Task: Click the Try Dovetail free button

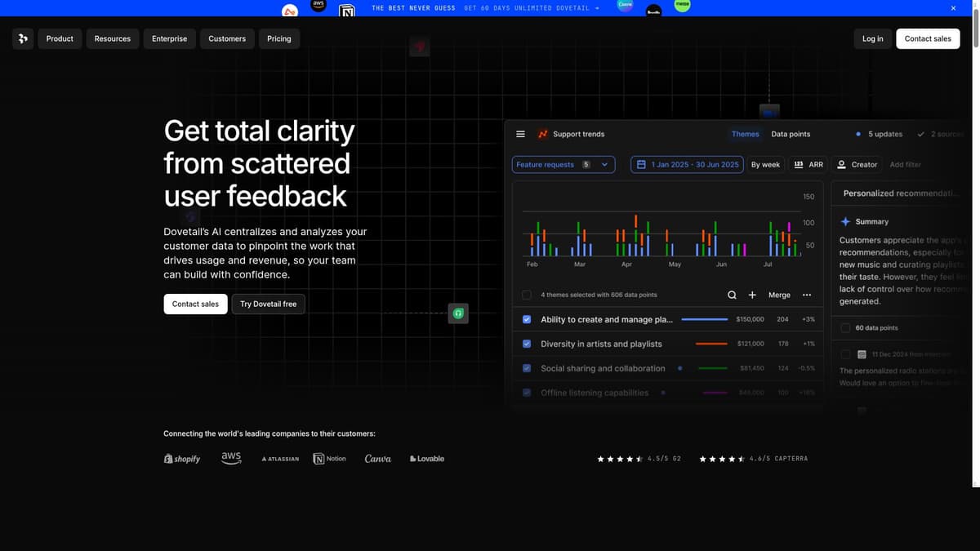Action: 268,304
